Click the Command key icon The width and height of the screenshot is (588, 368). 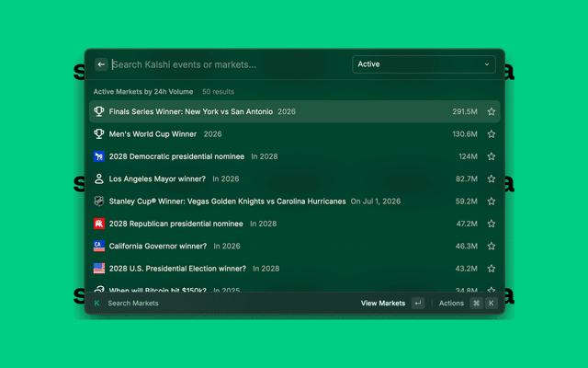click(x=476, y=303)
